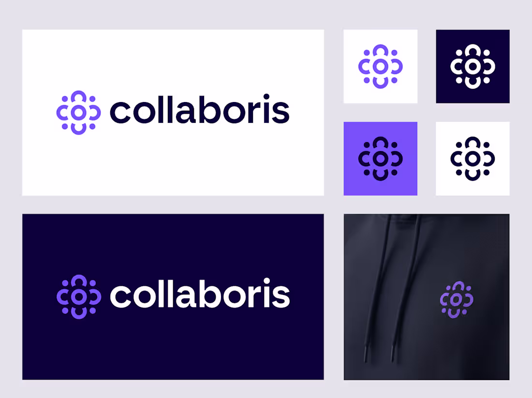Image resolution: width=532 pixels, height=398 pixels.
Task: Open the hoodie mockup image
Action: pyautogui.click(x=427, y=297)
